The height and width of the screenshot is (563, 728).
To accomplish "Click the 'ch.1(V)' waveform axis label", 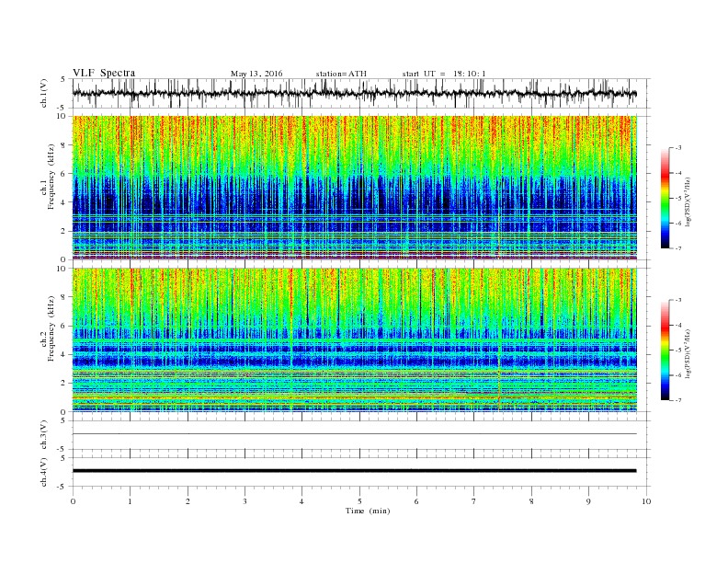I will pos(44,93).
